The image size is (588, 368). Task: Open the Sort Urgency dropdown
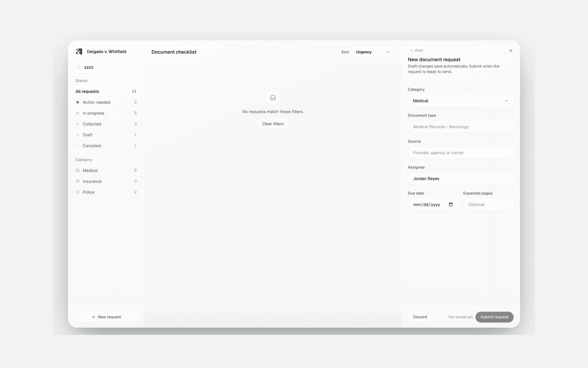373,52
